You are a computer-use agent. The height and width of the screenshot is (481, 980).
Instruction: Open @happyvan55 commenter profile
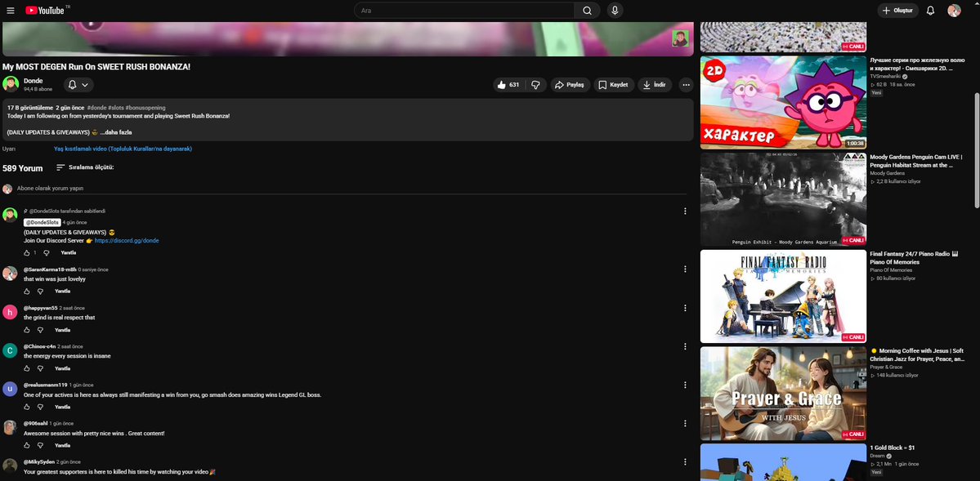[x=40, y=308]
